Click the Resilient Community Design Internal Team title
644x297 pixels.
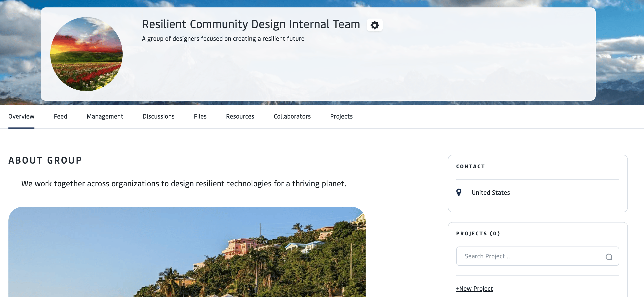251,25
